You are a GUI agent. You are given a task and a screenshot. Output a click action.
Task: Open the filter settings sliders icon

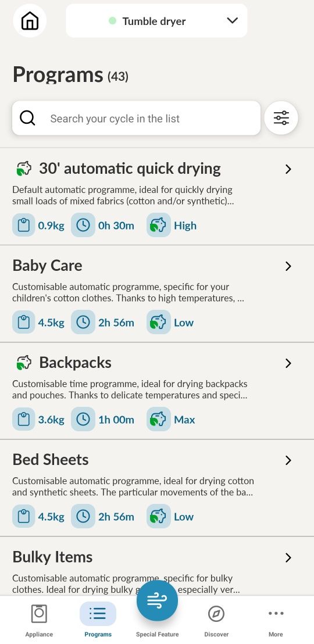point(281,119)
